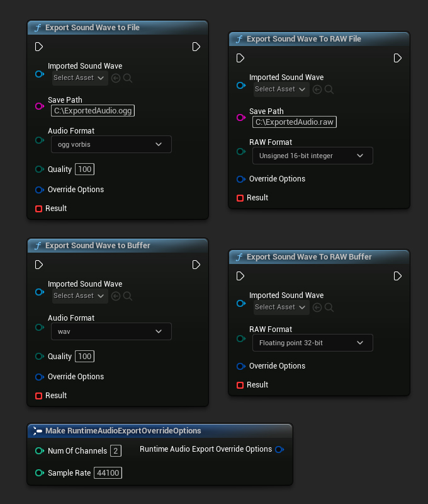Viewport: 428px width, 504px height.
Task: Open the ogg vorbis Audio Format dropdown
Action: [111, 144]
